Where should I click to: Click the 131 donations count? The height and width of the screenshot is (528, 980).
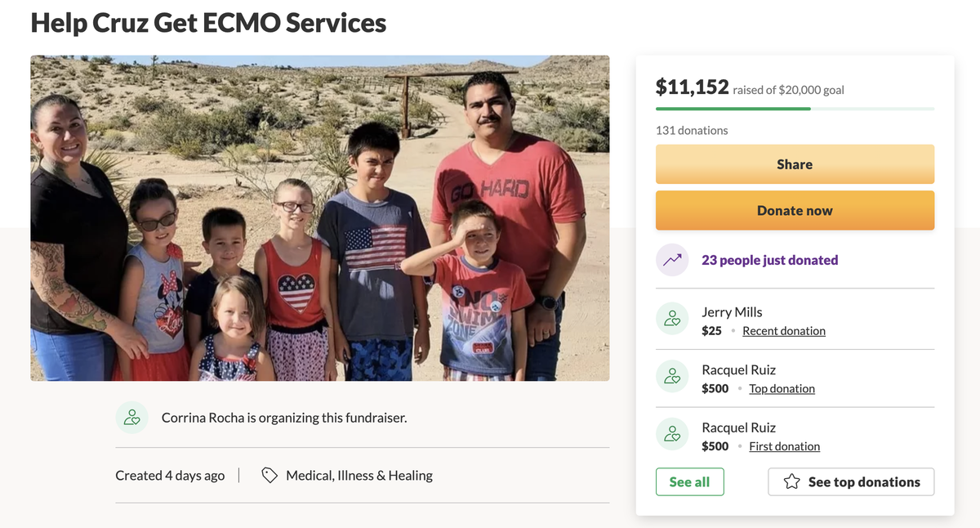click(692, 130)
